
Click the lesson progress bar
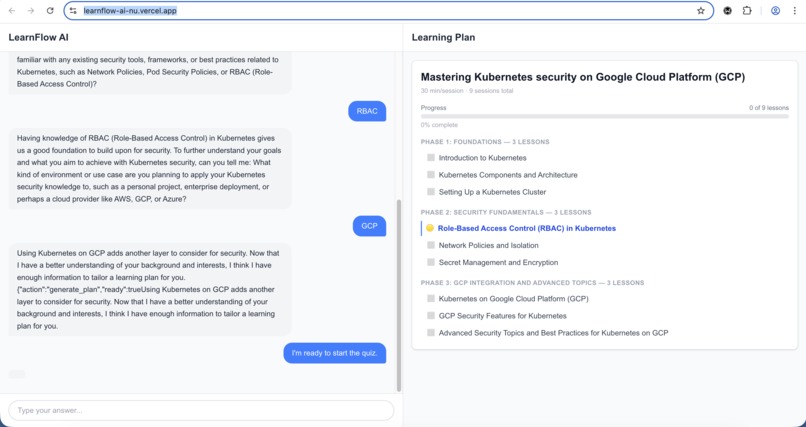pyautogui.click(x=604, y=117)
